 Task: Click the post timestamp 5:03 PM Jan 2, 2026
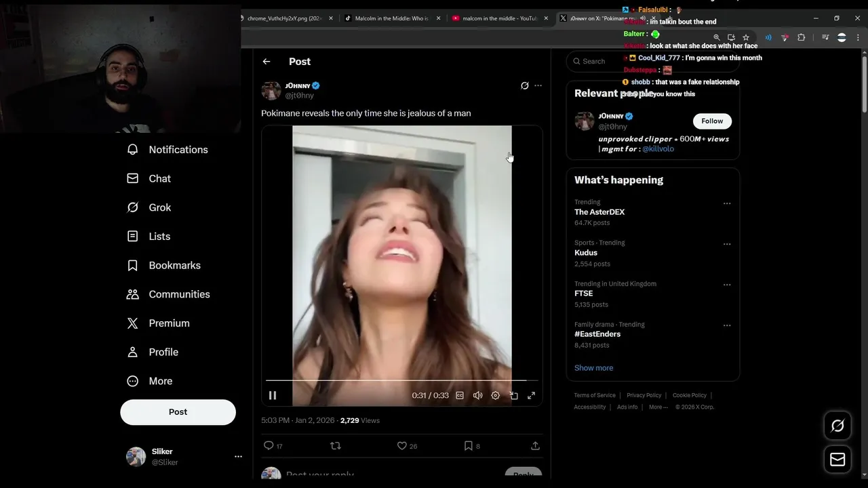(298, 420)
